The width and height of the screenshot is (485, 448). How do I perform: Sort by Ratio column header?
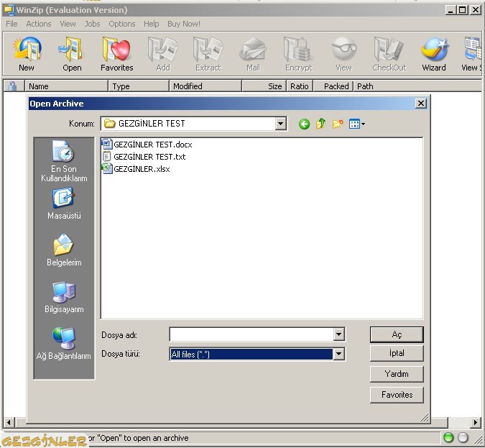click(x=300, y=86)
